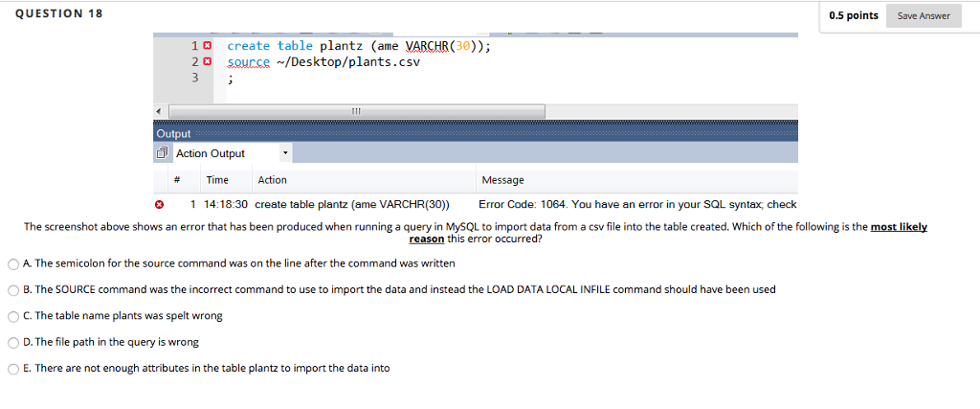Click the Save Answer button
This screenshot has height=409, width=980.
click(x=924, y=15)
